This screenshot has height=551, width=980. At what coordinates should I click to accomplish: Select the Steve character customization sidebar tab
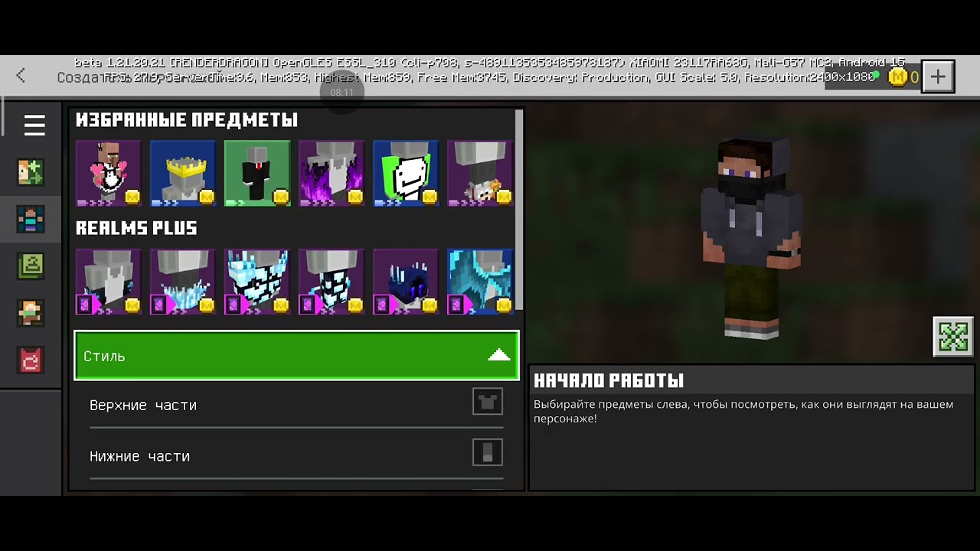click(x=31, y=220)
